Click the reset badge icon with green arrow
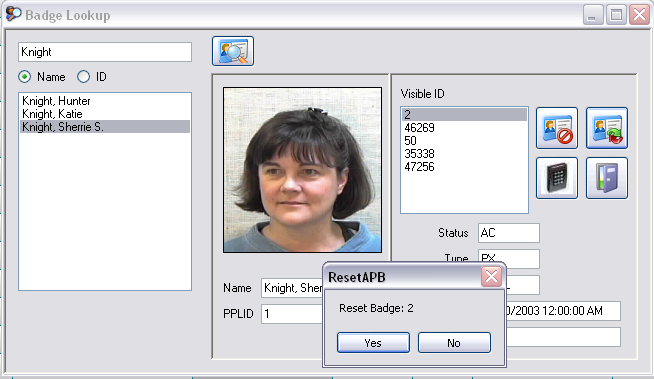The height and width of the screenshot is (379, 654). (607, 128)
